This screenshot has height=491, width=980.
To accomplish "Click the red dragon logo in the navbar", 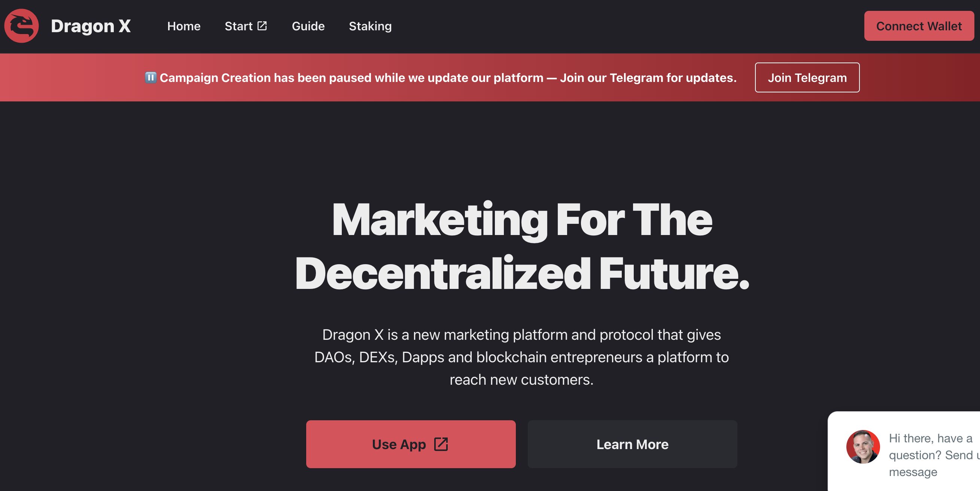I will pyautogui.click(x=22, y=26).
